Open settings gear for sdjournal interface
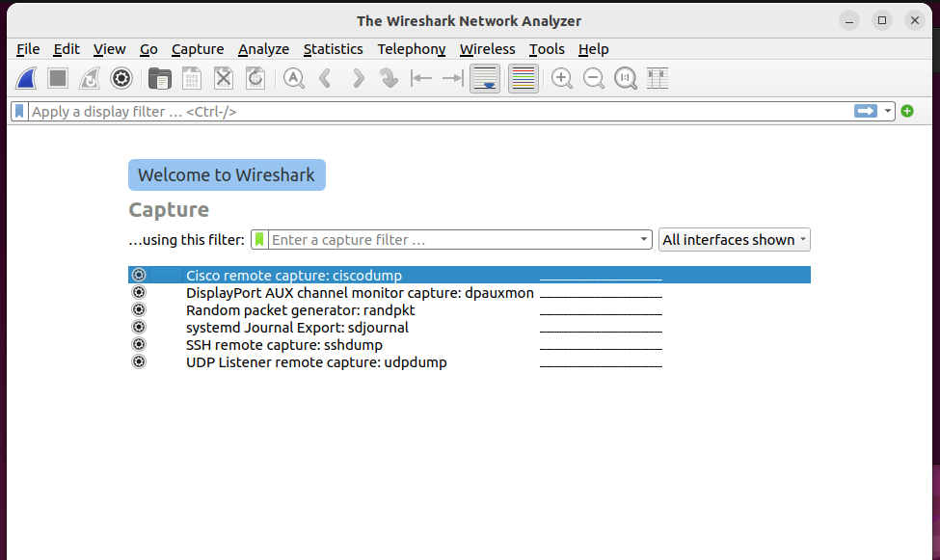Image resolution: width=940 pixels, height=560 pixels. (139, 327)
